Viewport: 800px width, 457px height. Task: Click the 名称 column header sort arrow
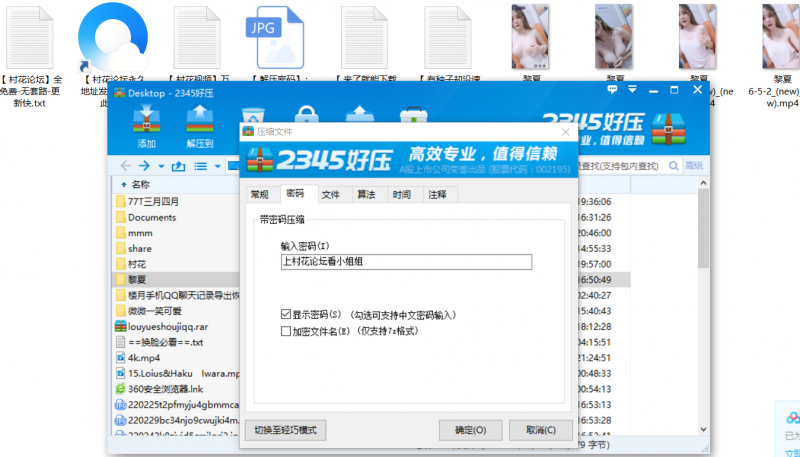click(x=123, y=184)
